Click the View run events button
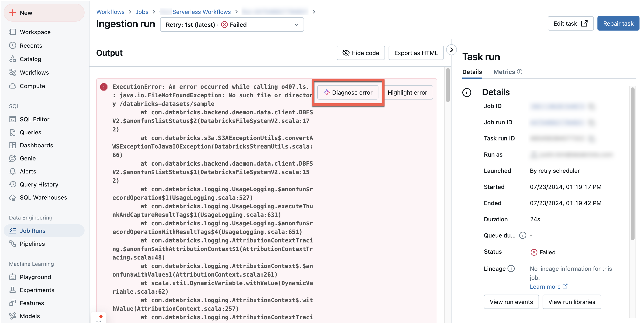Image resolution: width=644 pixels, height=324 pixels. coord(511,301)
